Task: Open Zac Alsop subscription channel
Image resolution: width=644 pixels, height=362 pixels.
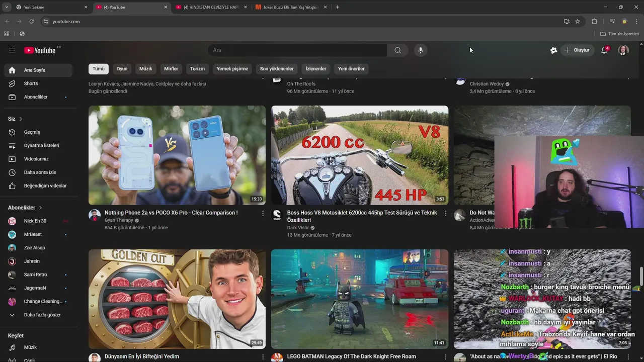Action: click(38, 248)
